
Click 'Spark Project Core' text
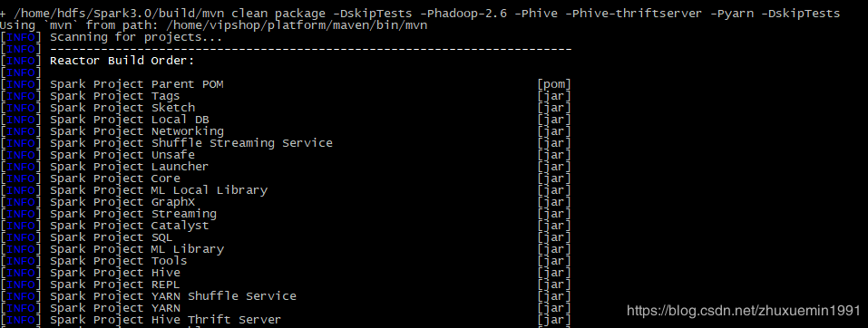(115, 178)
